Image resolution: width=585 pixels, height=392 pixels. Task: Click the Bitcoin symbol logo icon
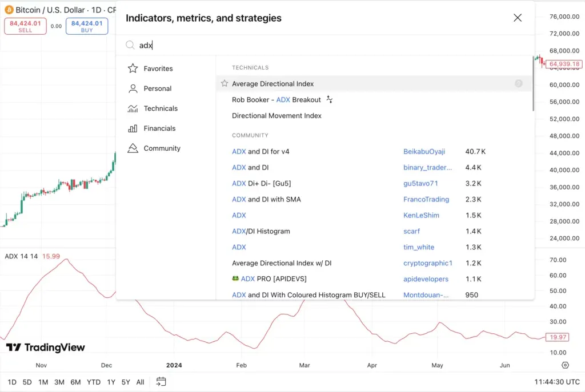click(x=9, y=10)
